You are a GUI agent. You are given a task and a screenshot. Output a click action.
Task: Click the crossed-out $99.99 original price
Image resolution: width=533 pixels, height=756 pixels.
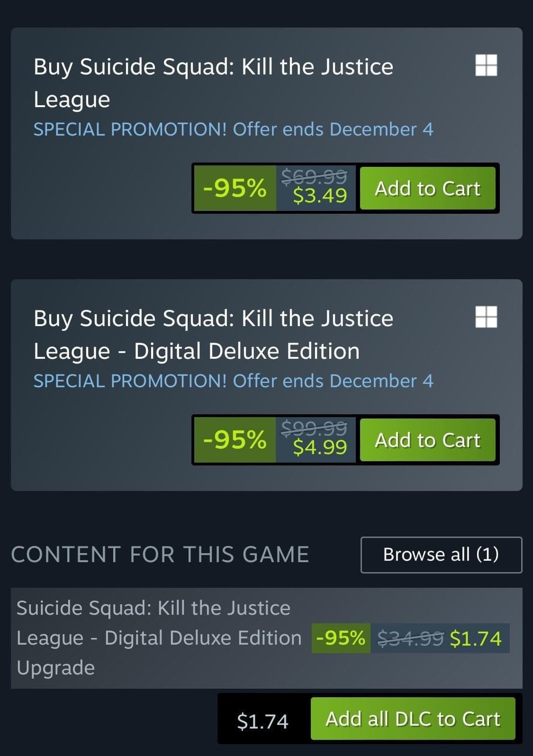[x=314, y=428]
